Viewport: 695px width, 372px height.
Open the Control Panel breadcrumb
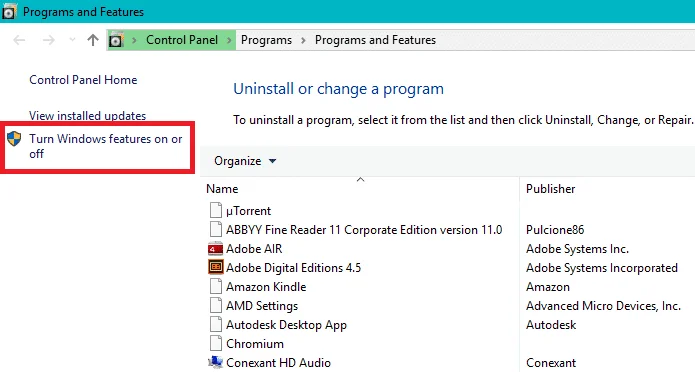[x=182, y=40]
